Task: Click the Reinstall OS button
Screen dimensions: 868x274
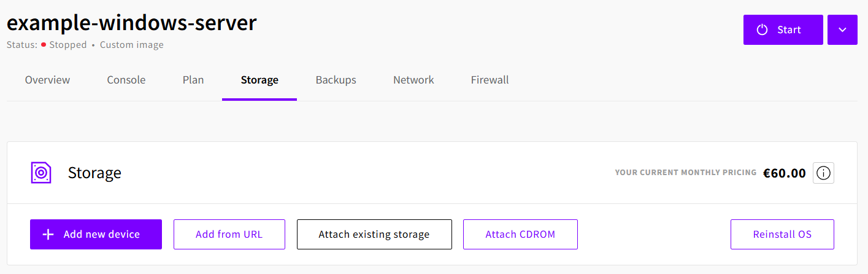Action: [x=782, y=235]
